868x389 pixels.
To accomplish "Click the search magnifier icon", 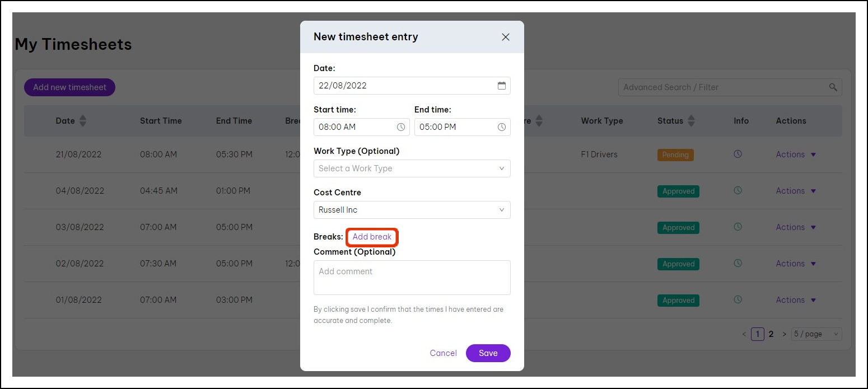I will coord(833,87).
